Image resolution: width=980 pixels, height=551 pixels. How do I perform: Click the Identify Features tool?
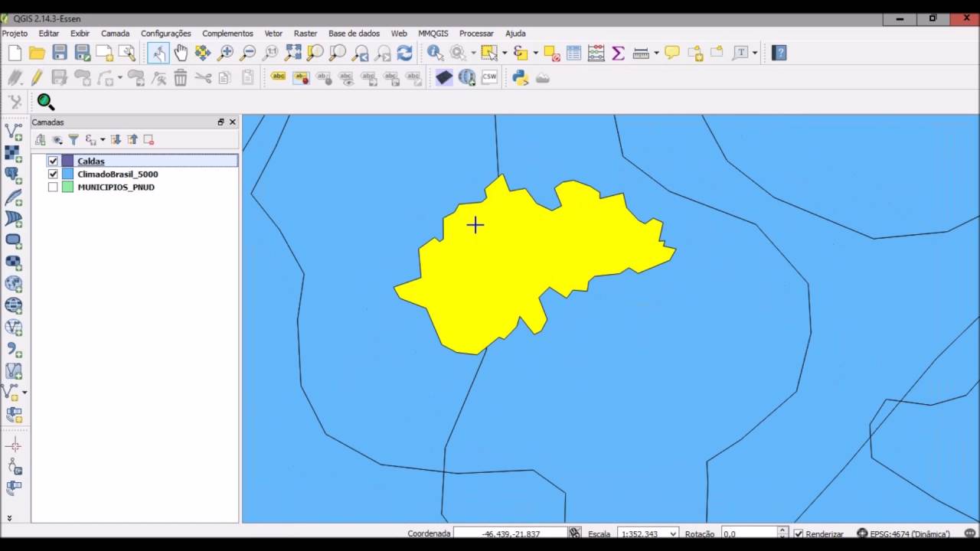436,53
